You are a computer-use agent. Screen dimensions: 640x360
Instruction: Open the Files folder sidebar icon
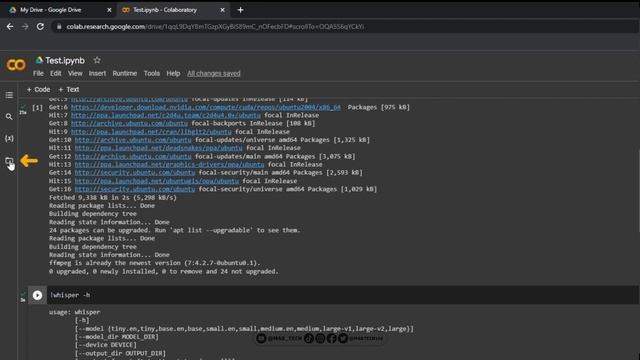point(9,161)
